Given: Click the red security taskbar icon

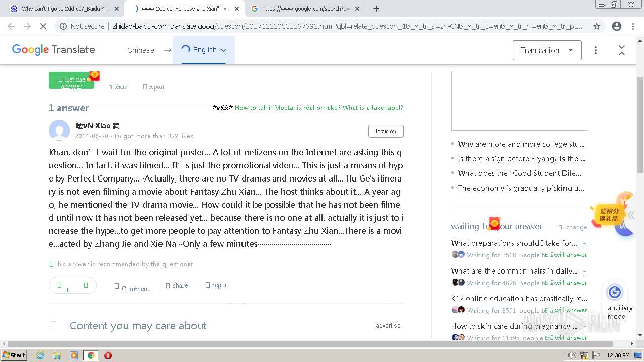Looking at the screenshot, I should click(108, 355).
